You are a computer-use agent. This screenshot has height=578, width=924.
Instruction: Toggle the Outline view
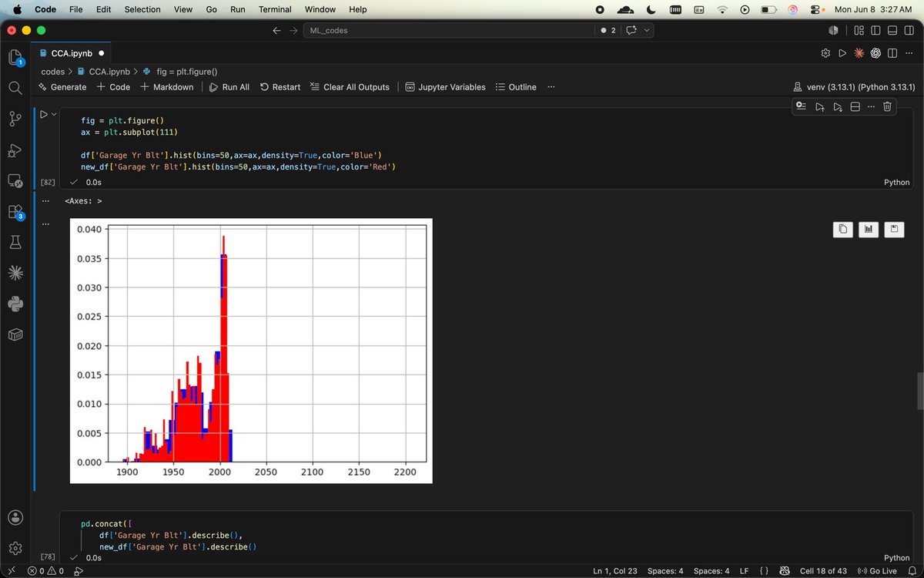point(516,87)
